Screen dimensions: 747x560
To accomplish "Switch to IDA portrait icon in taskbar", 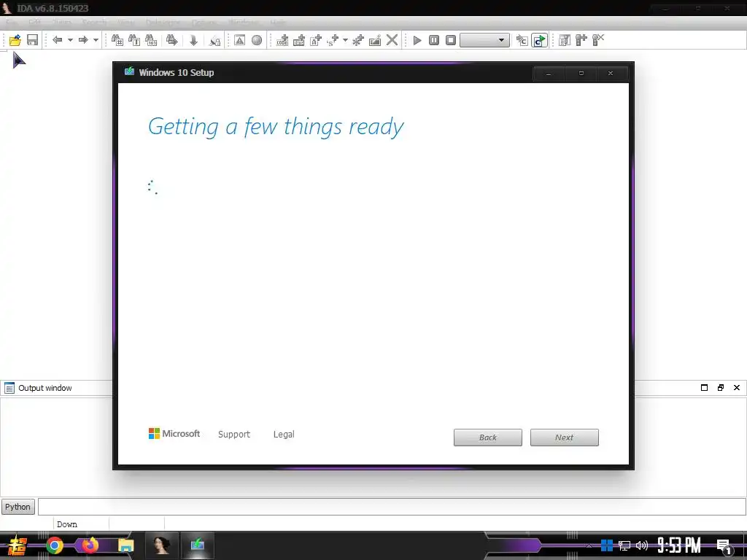I will pos(162,545).
